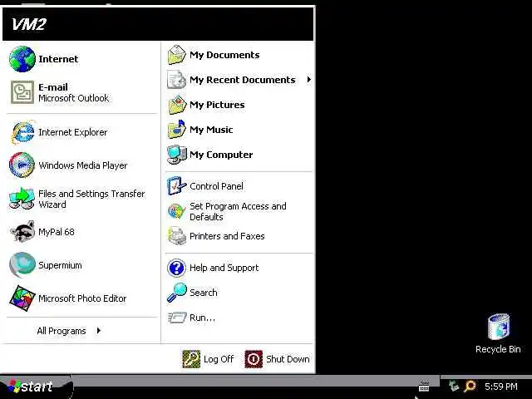The height and width of the screenshot is (399, 532).
Task: Click Microsoft Photo Editor icon
Action: click(x=22, y=298)
